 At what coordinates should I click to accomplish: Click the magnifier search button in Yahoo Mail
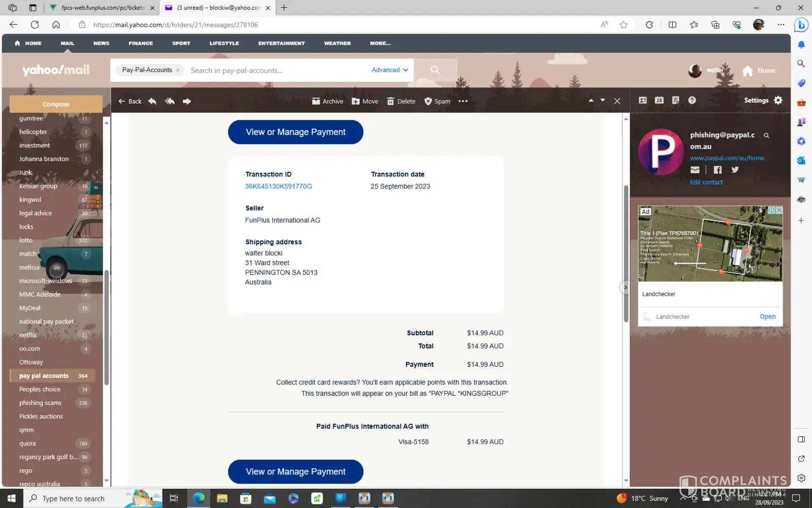click(x=435, y=70)
